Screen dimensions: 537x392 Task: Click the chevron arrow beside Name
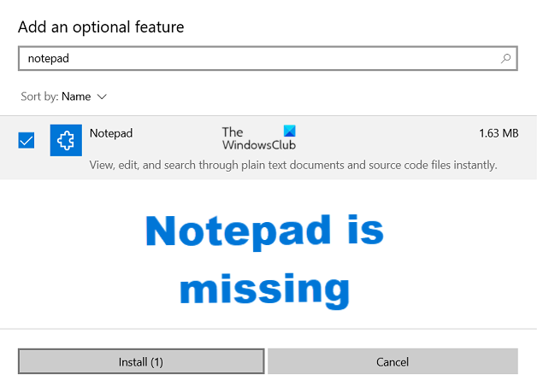pos(103,97)
